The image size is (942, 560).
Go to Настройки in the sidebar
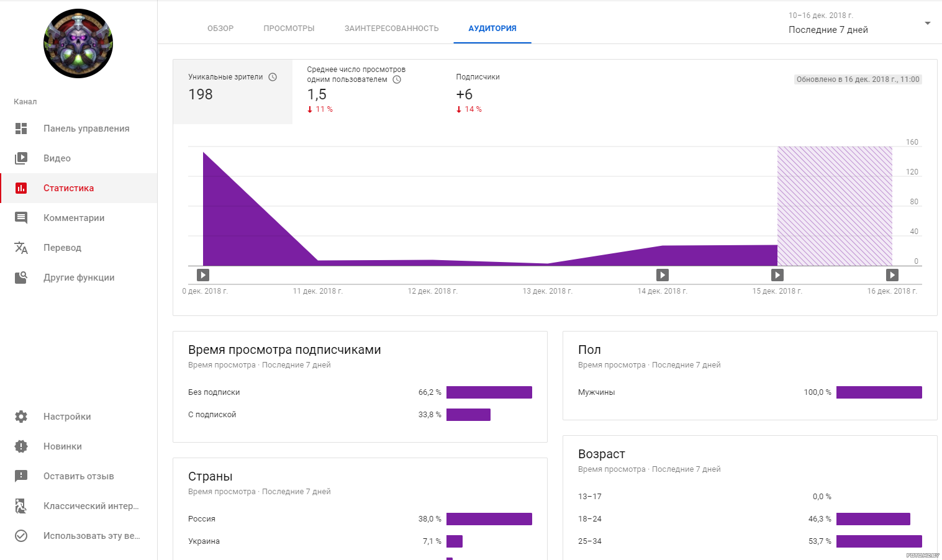[78, 417]
